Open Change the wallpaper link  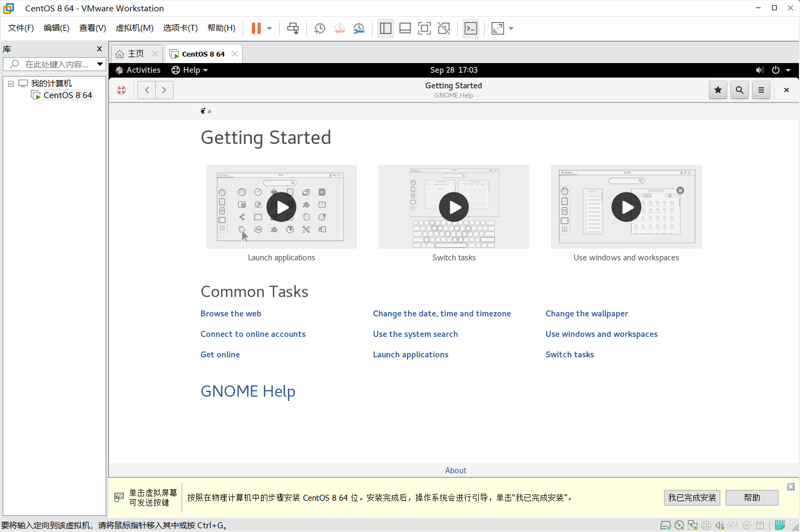pos(587,314)
